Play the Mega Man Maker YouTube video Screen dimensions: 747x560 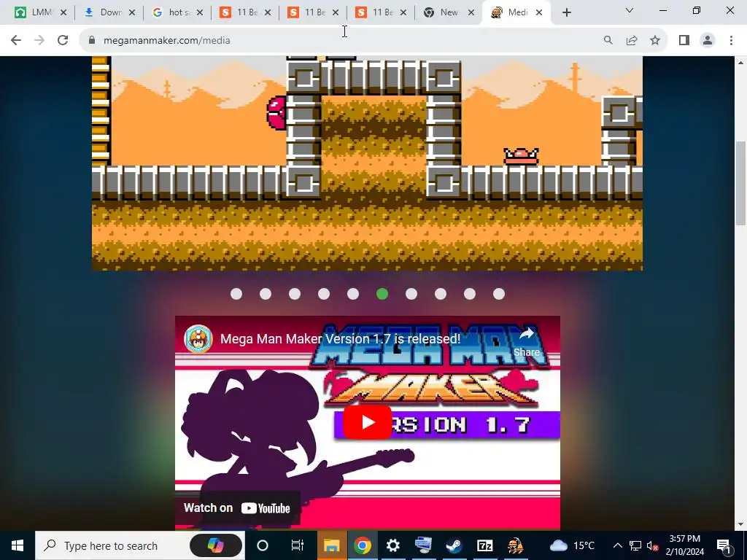pos(368,422)
